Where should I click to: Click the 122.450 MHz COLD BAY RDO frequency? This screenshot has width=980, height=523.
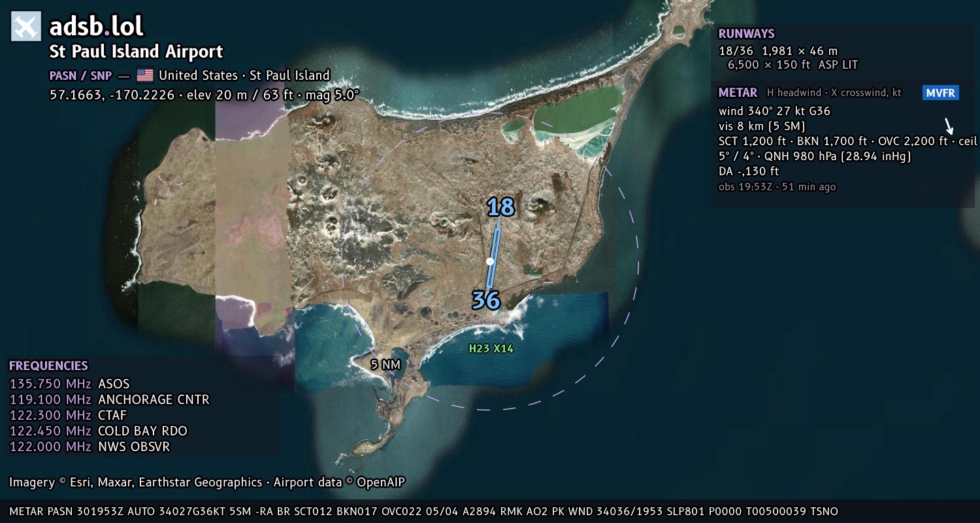pyautogui.click(x=98, y=431)
